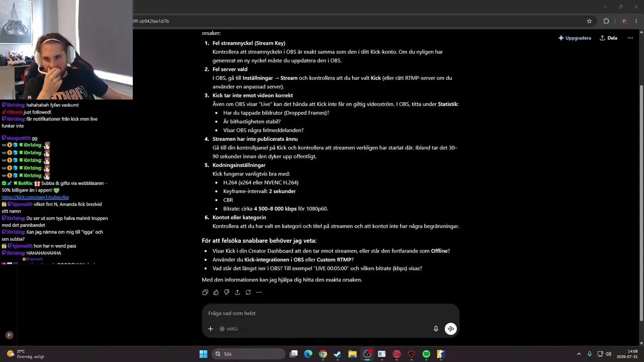
Task: Click the taskbar Sök search box
Action: tap(249, 354)
